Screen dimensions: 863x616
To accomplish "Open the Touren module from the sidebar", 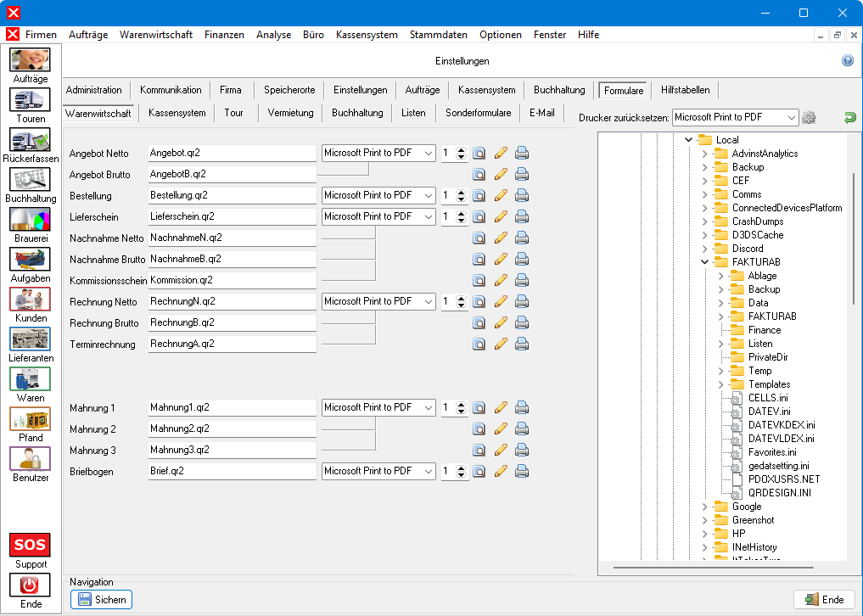I will [30, 100].
